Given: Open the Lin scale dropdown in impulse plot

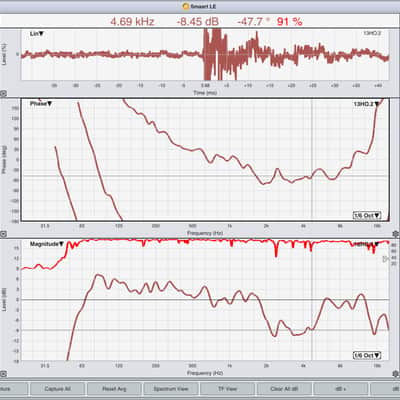Looking at the screenshot, I should (x=37, y=34).
